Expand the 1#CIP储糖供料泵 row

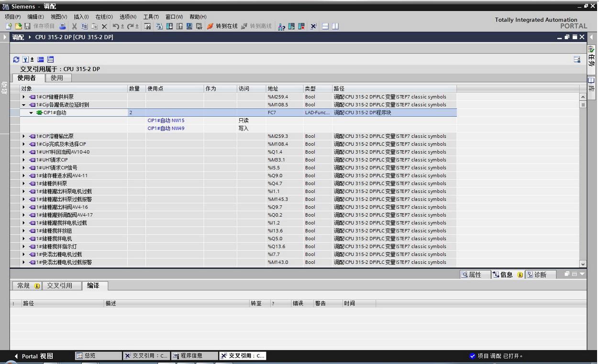pyautogui.click(x=23, y=97)
